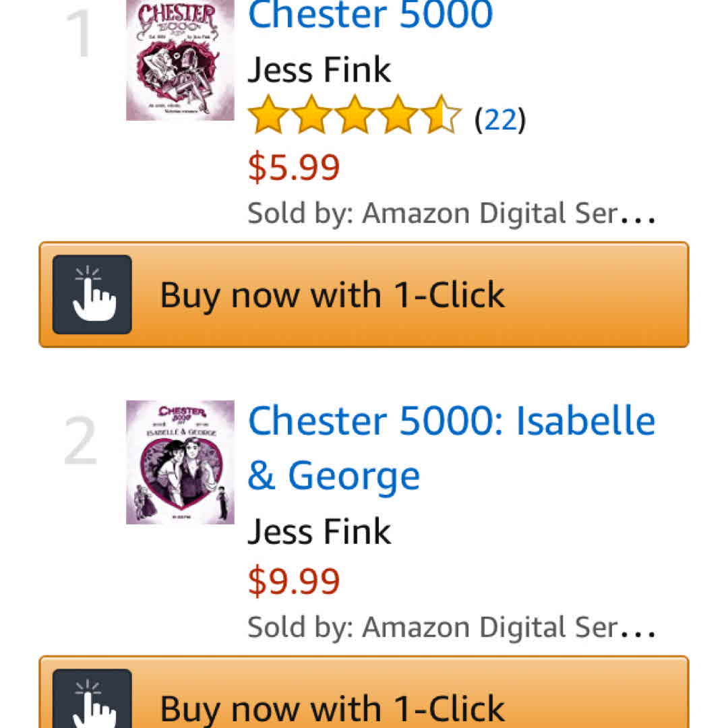
Task: Click the star rating for Chester 5000
Action: pos(354,116)
